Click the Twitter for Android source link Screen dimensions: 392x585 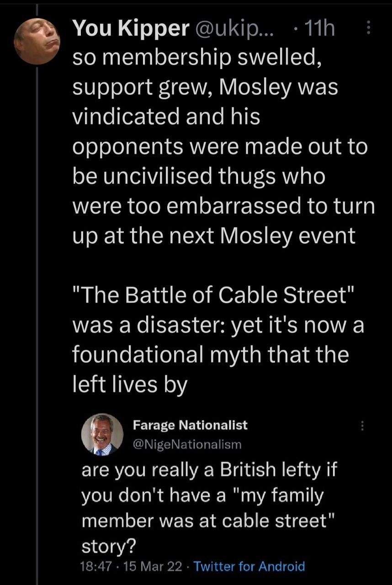pos(249,567)
